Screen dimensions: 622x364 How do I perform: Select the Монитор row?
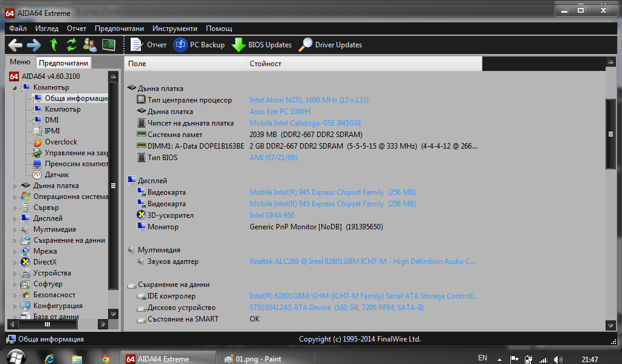click(303, 227)
